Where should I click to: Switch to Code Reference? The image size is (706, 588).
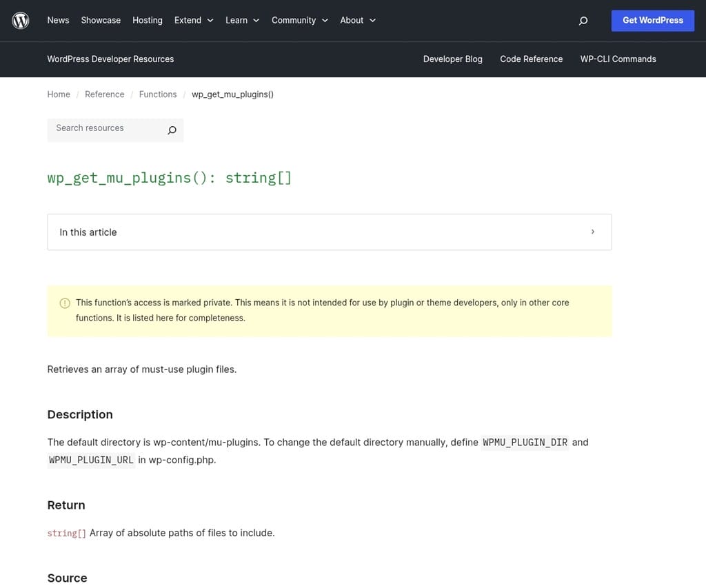(x=531, y=59)
